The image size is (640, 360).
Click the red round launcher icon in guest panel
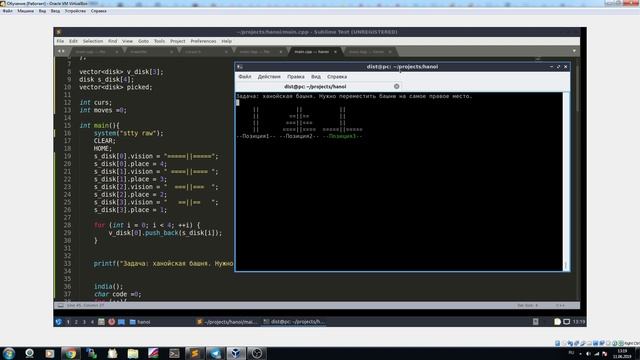tap(111, 322)
